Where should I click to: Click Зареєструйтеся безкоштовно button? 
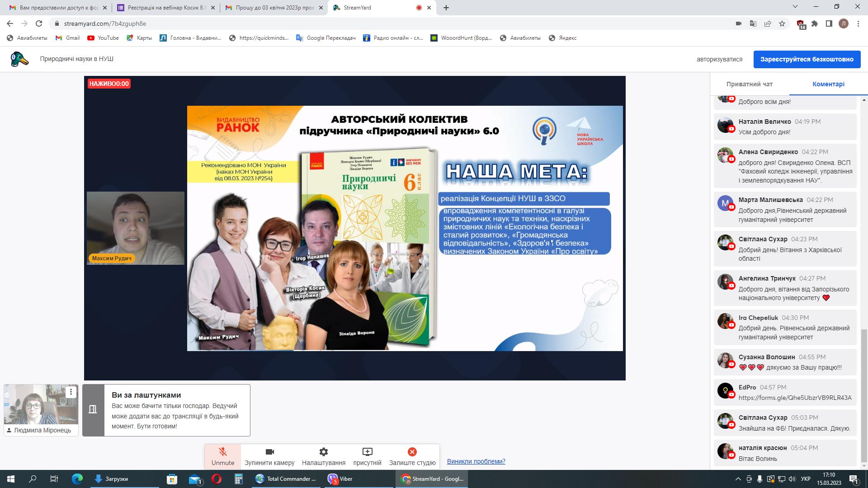click(x=807, y=59)
